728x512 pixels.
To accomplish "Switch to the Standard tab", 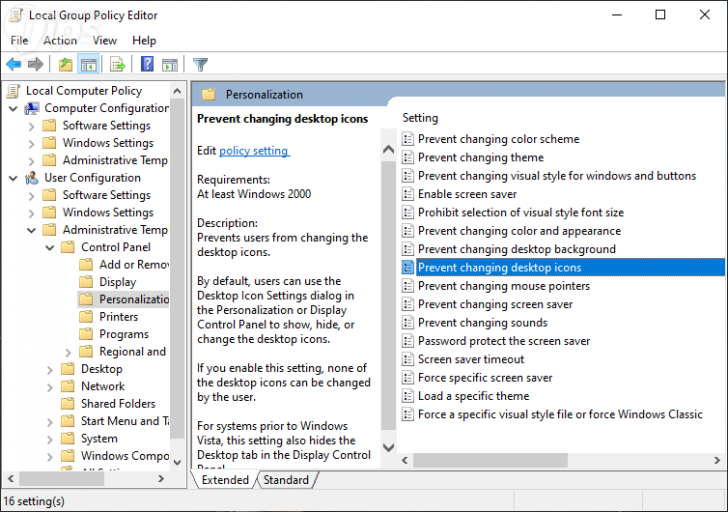I will (286, 480).
